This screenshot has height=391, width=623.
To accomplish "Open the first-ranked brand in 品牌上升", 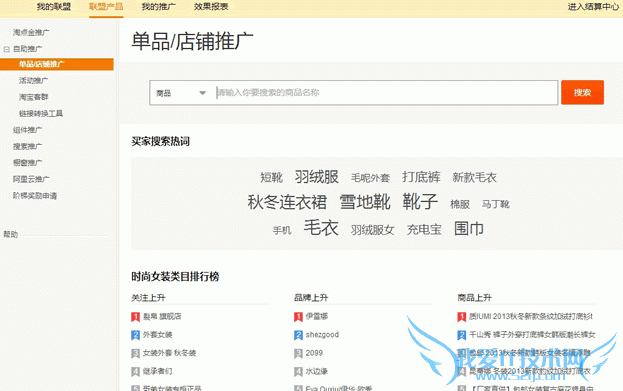I will click(317, 316).
